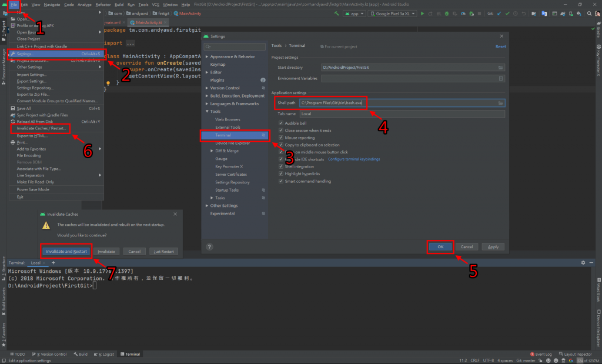Collapse the Tools settings node
The height and width of the screenshot is (364, 602).
pos(207,112)
